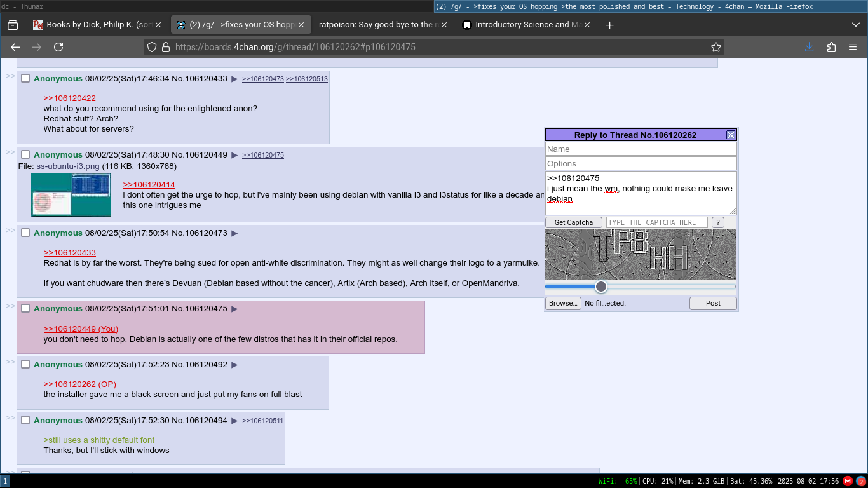Click the Options field in reply form
868x488 pixels.
[x=641, y=163]
